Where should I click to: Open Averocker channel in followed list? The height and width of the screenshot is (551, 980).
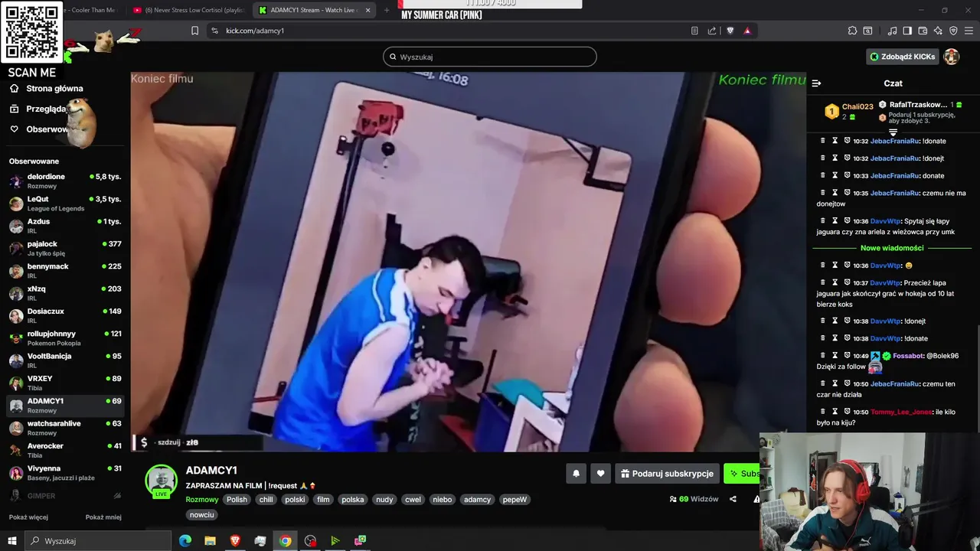pyautogui.click(x=65, y=450)
